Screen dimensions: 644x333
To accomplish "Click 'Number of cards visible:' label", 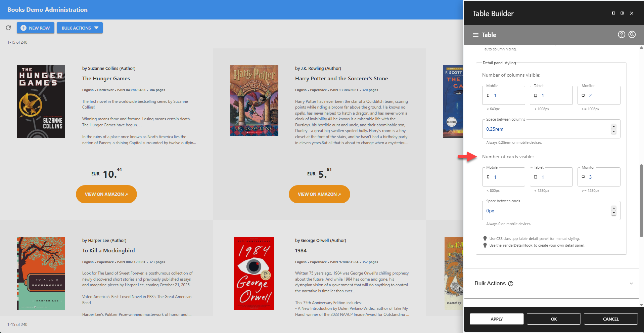I will (x=508, y=157).
